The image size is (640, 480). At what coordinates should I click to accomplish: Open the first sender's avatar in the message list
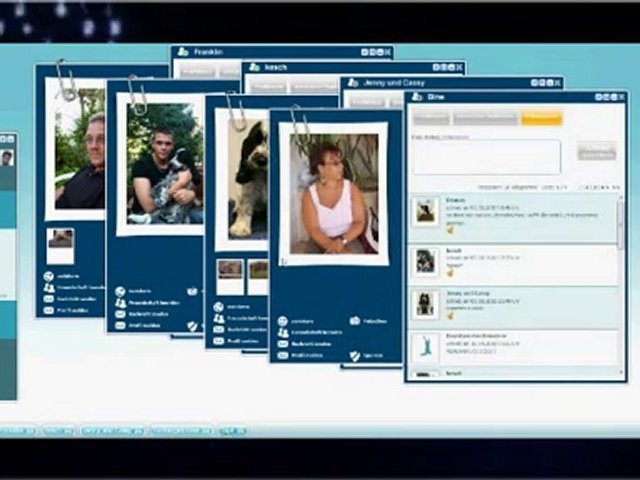(426, 211)
